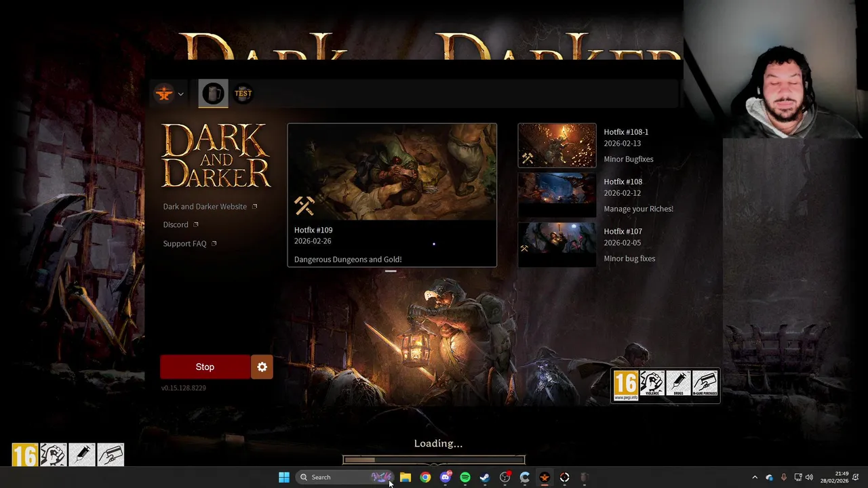Click the PEGI violence fist icon in launcher
The width and height of the screenshot is (868, 488).
pos(652,384)
